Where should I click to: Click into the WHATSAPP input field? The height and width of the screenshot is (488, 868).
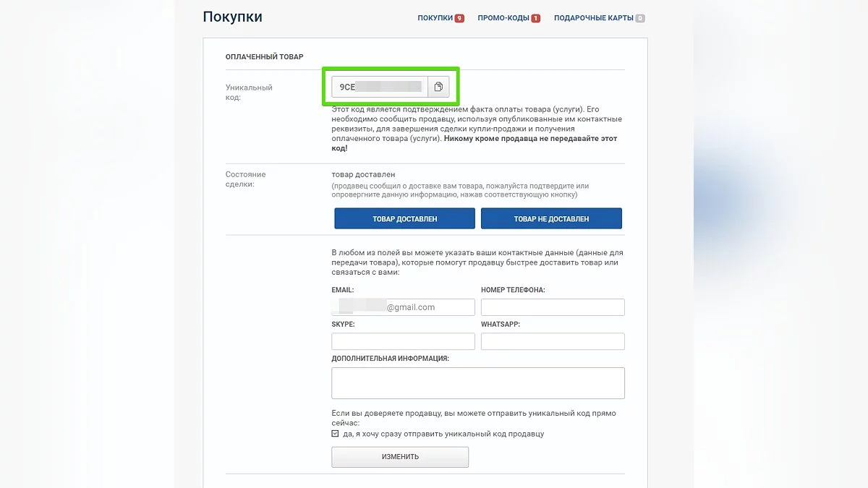tap(553, 341)
